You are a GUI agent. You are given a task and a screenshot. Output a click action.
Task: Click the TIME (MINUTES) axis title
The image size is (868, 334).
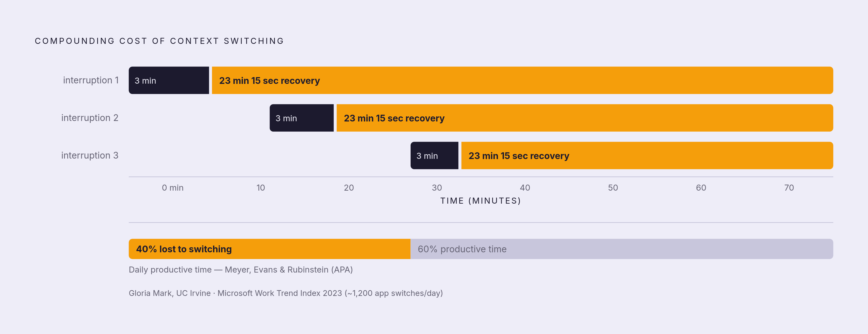pos(481,201)
